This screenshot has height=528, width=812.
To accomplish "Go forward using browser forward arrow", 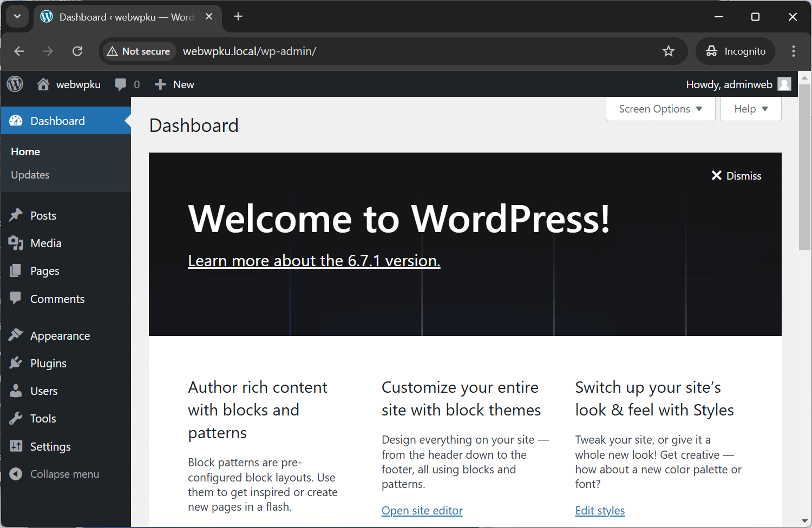I will click(x=48, y=51).
